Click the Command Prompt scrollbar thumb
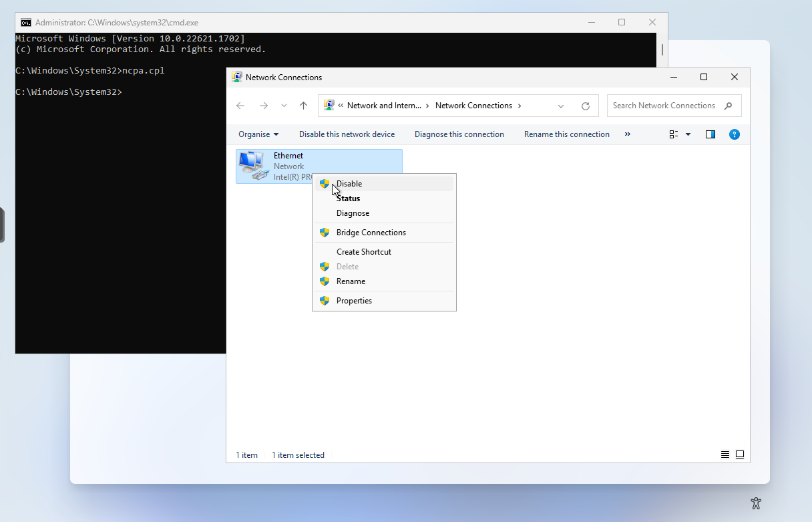 click(662, 49)
